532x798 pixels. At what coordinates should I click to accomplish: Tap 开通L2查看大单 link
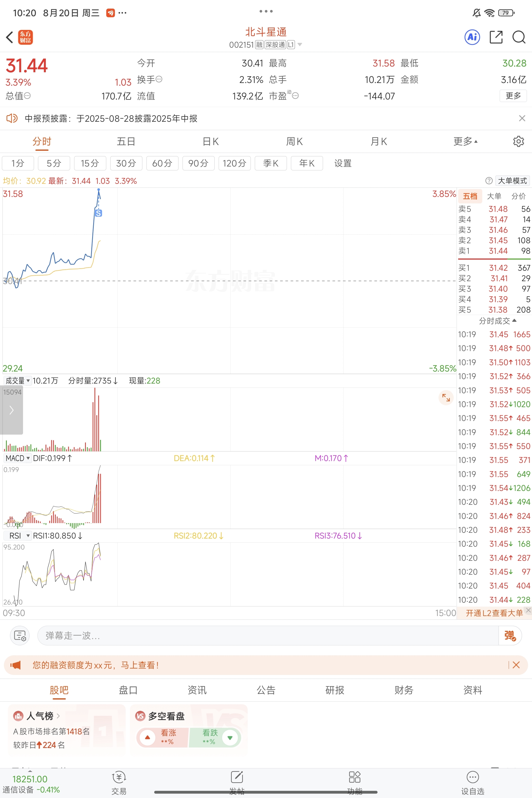[x=494, y=613]
